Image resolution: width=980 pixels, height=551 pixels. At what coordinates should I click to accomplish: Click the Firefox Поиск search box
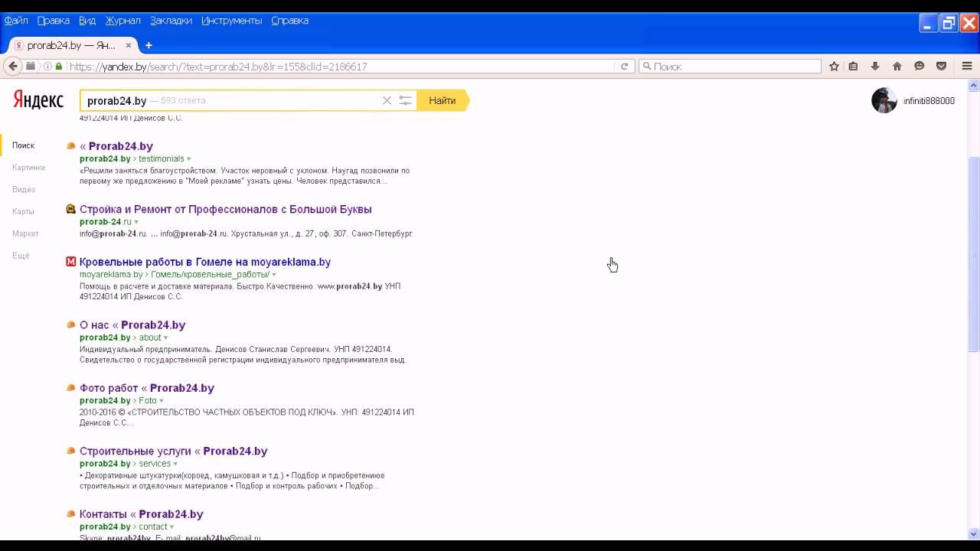[731, 67]
